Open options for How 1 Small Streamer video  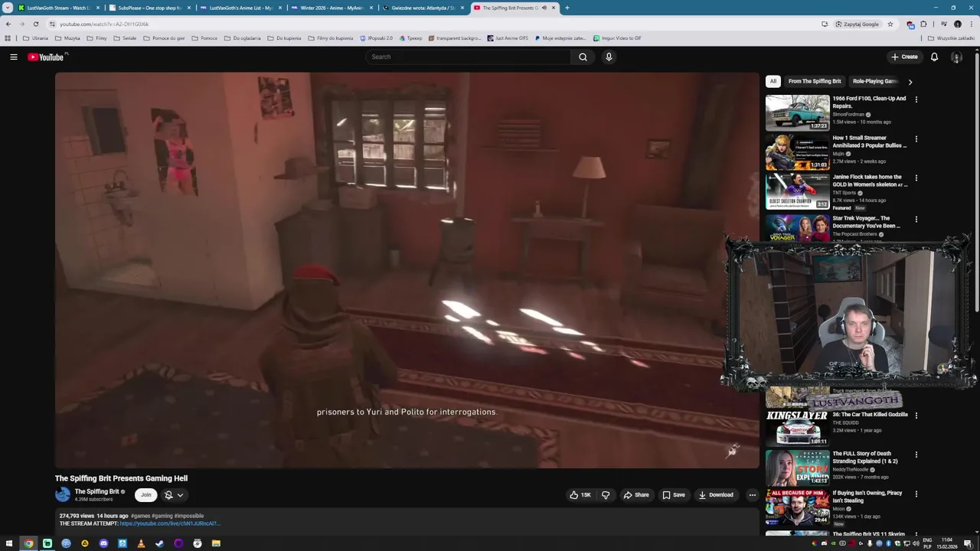[x=916, y=139]
